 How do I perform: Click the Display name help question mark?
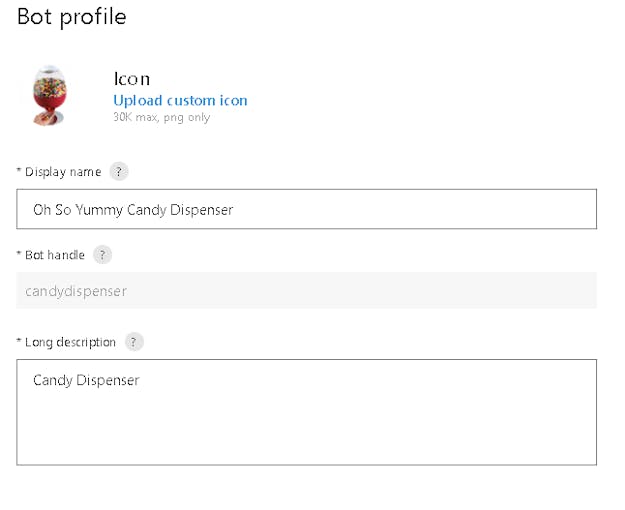coord(118,172)
